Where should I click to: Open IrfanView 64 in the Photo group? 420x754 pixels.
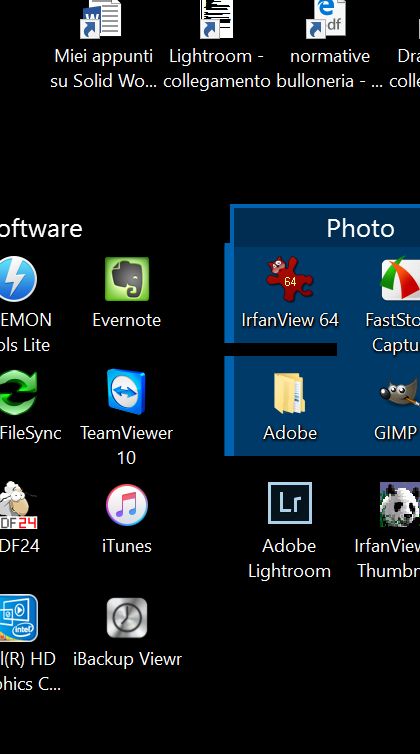tap(290, 279)
